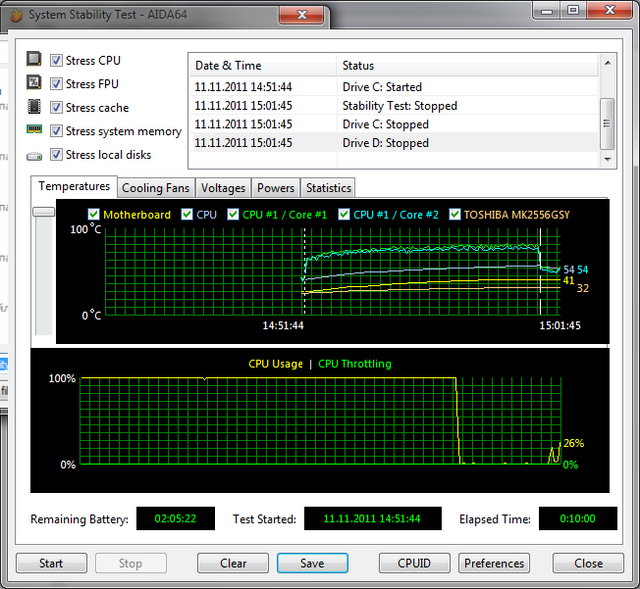Open the Voltages tab
The height and width of the screenshot is (589, 640).
tap(222, 188)
